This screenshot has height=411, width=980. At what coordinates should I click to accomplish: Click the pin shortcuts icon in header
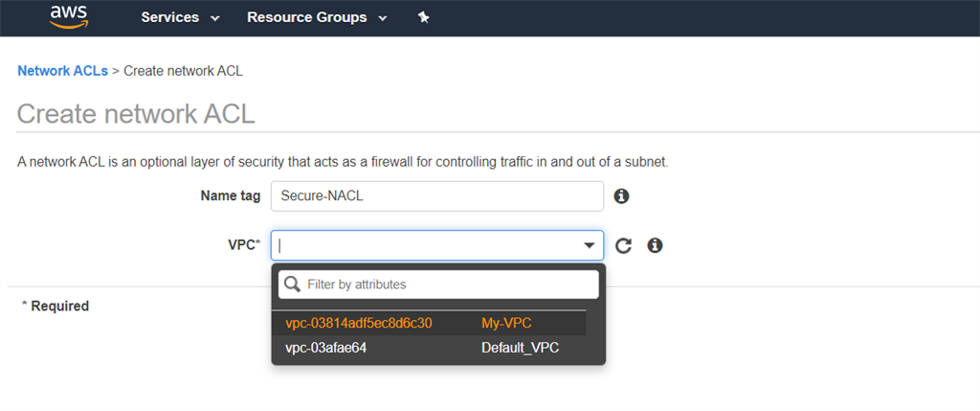424,18
